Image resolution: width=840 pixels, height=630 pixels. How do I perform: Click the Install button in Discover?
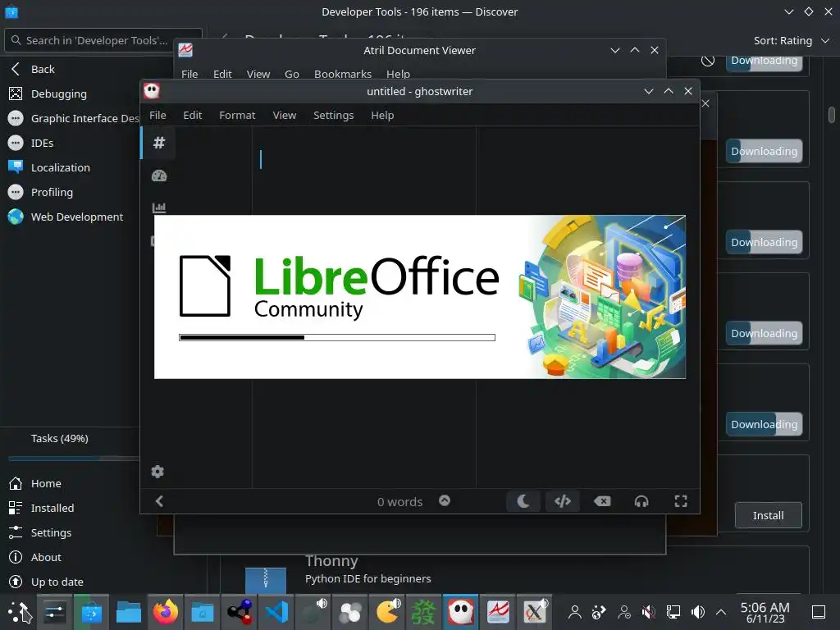[768, 515]
